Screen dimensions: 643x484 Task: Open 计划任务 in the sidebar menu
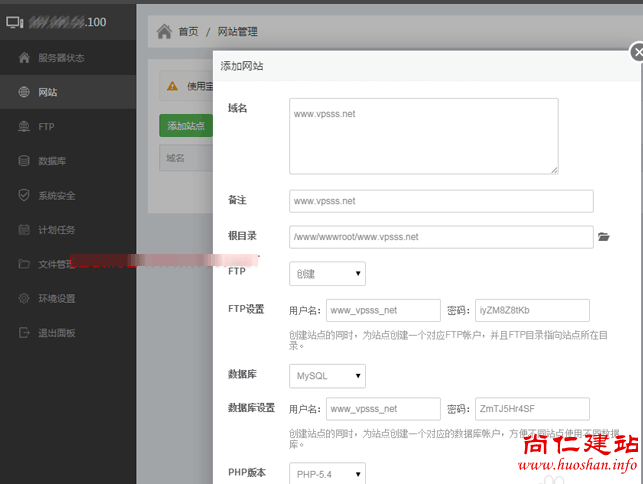(x=56, y=230)
